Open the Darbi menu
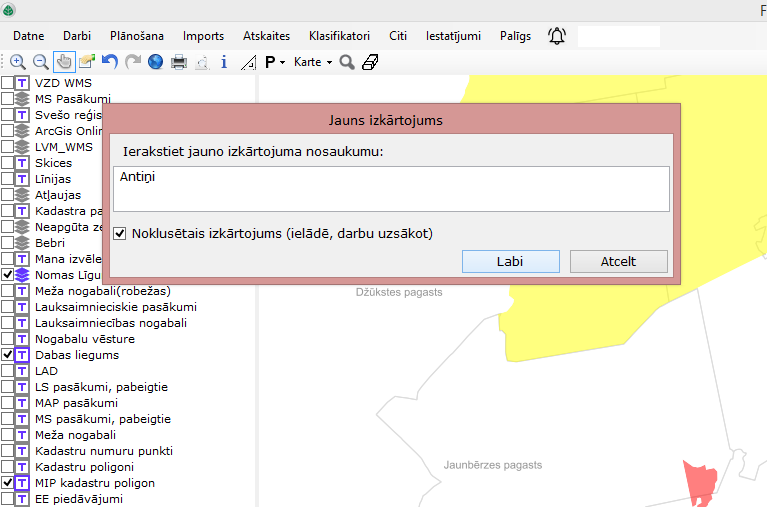This screenshot has width=767, height=507. pyautogui.click(x=77, y=36)
